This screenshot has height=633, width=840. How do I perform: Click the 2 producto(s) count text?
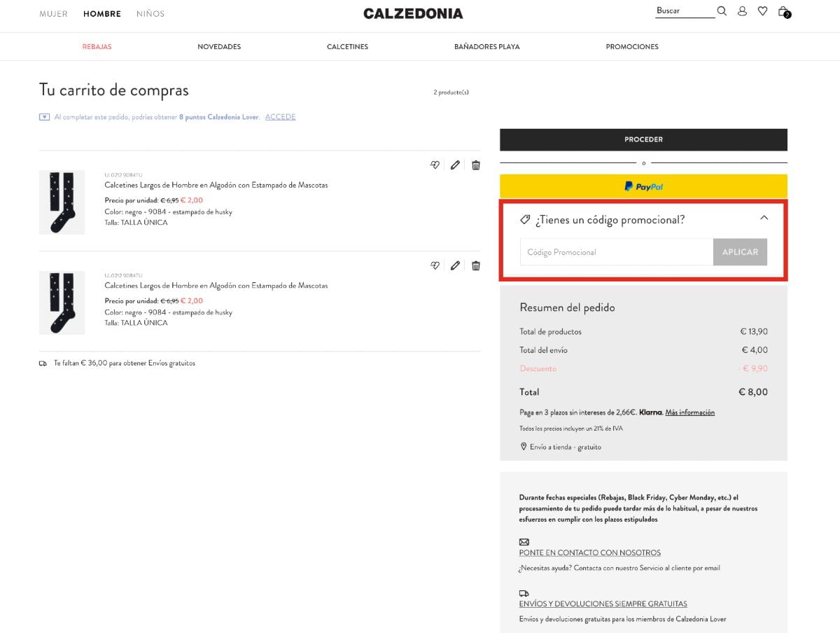tap(451, 92)
